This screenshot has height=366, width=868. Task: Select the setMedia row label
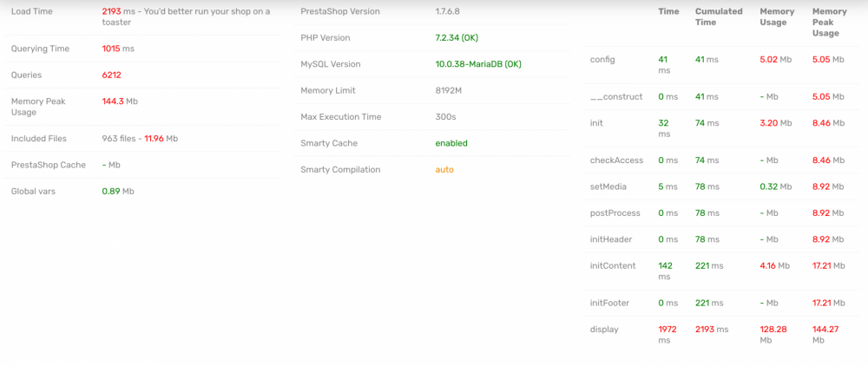(x=608, y=186)
